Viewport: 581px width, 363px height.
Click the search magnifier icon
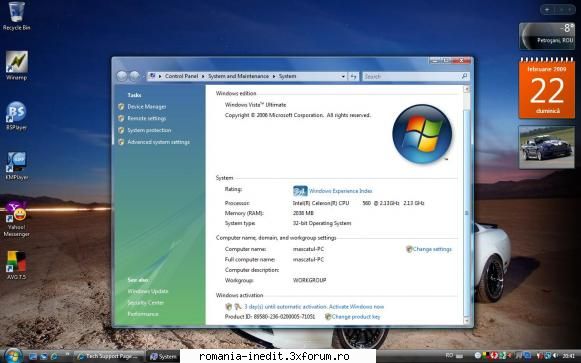[465, 76]
